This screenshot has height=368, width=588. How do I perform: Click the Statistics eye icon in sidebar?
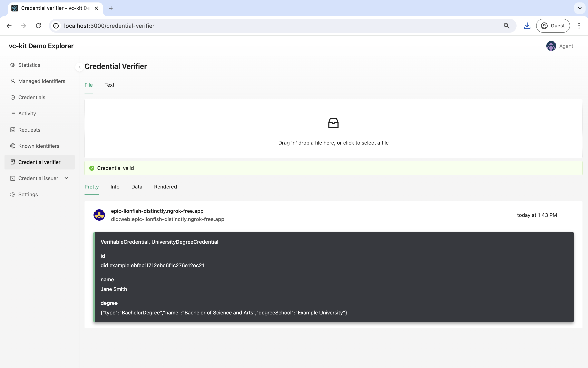pyautogui.click(x=13, y=65)
